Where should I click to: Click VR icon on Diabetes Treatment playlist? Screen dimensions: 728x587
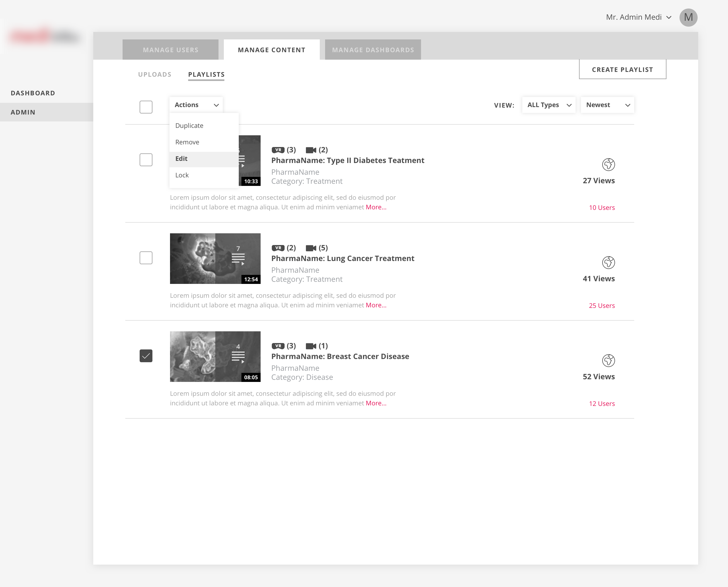click(278, 150)
